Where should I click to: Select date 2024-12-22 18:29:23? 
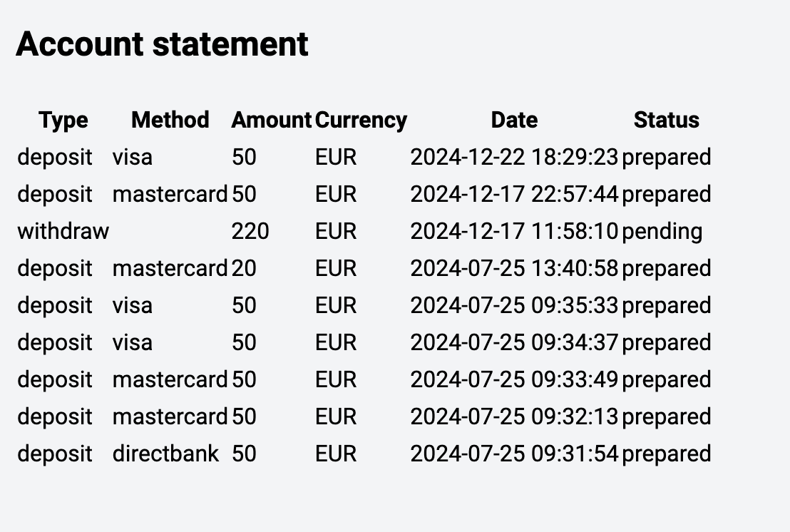pos(513,157)
